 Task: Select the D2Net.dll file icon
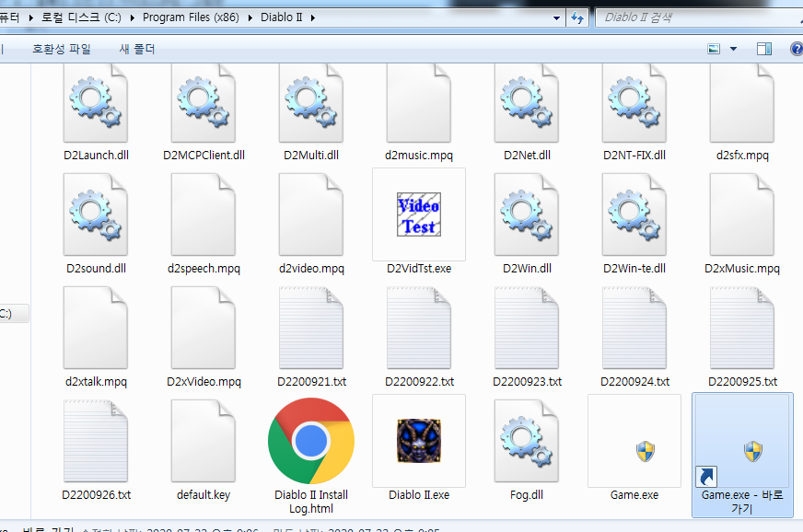click(527, 103)
